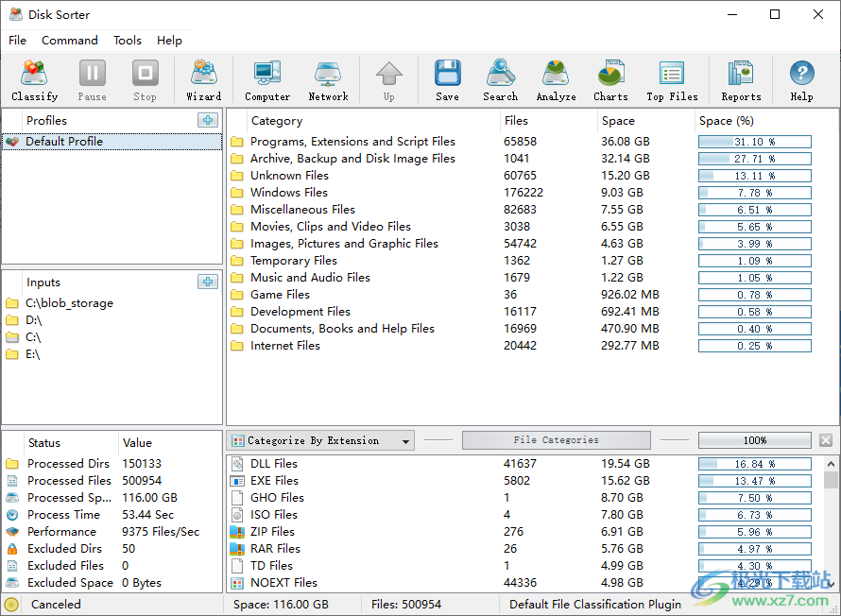This screenshot has width=841, height=616.
Task: Click the NOEXT Files icon
Action: 237,583
